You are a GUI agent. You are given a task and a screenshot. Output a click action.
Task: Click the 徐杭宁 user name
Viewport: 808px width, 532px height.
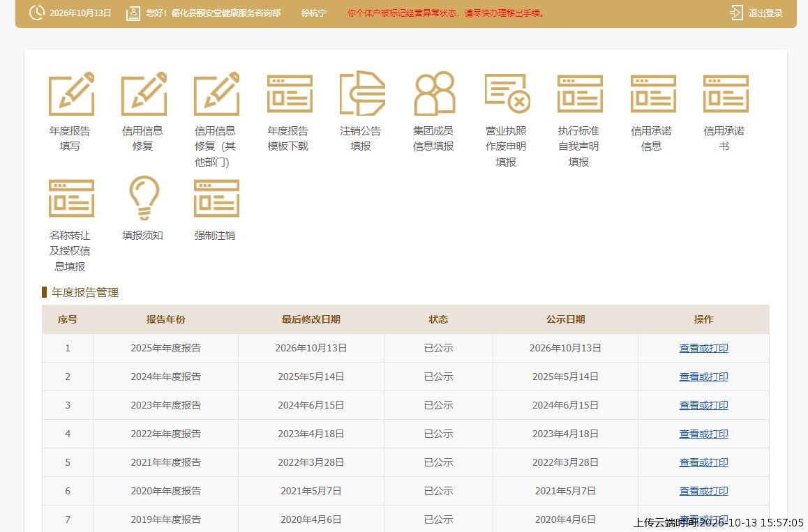coord(314,13)
